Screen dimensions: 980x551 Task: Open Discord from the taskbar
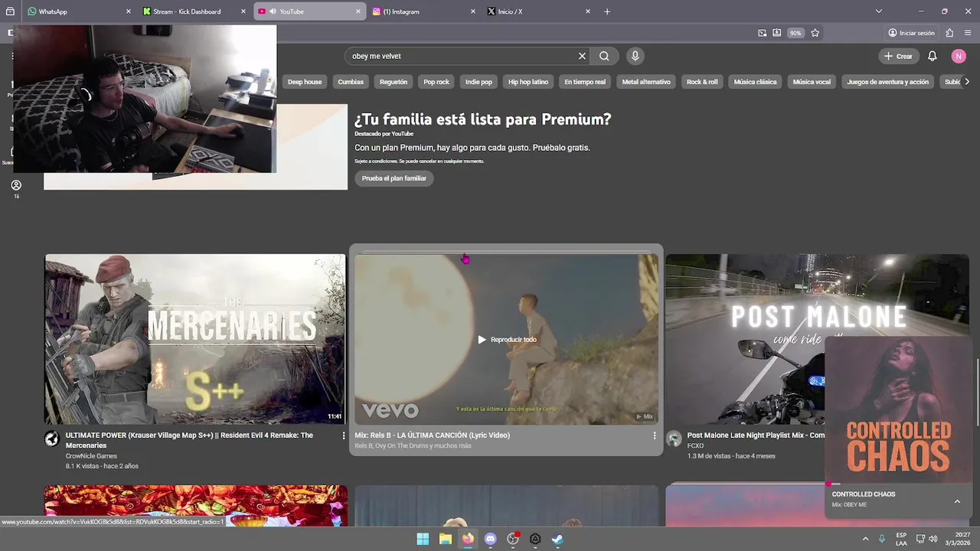click(491, 539)
